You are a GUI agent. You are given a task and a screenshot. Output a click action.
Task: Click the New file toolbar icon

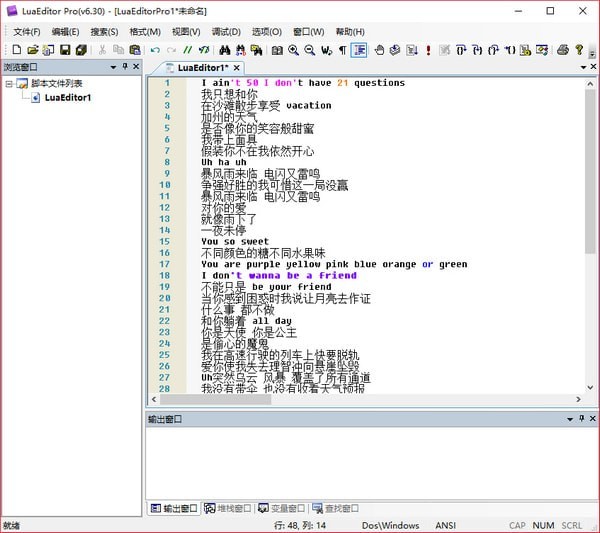16,49
